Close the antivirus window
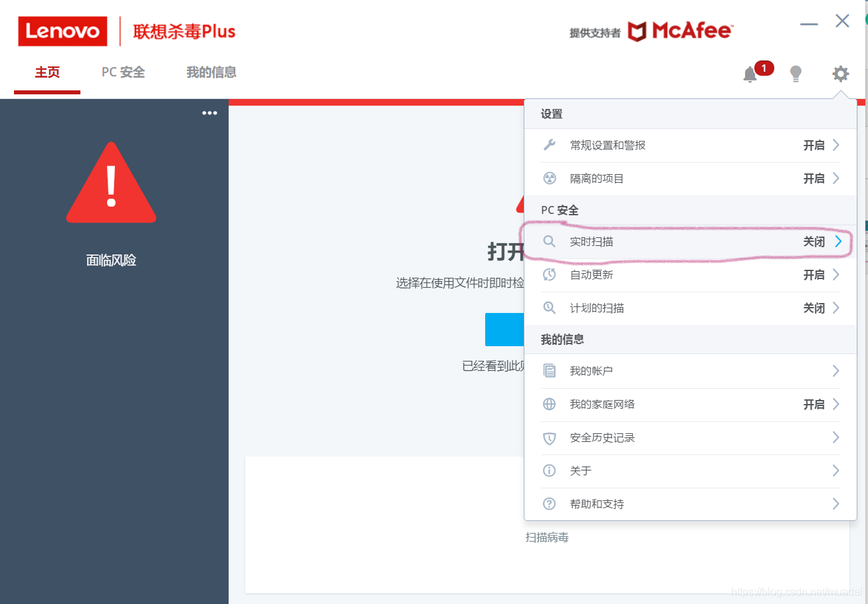Screen dimensions: 868x604 pos(843,21)
